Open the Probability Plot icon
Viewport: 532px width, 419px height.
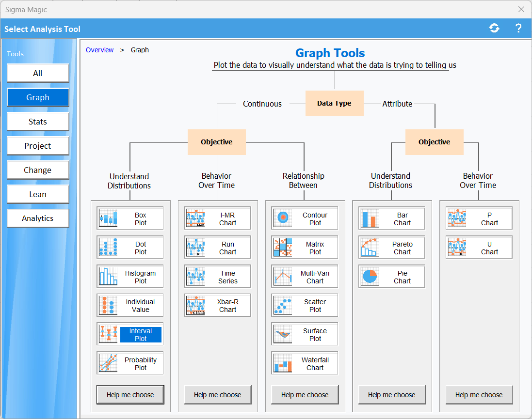pyautogui.click(x=108, y=363)
